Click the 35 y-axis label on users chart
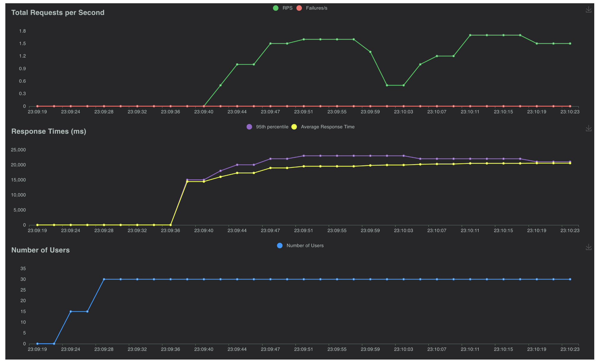 23,268
